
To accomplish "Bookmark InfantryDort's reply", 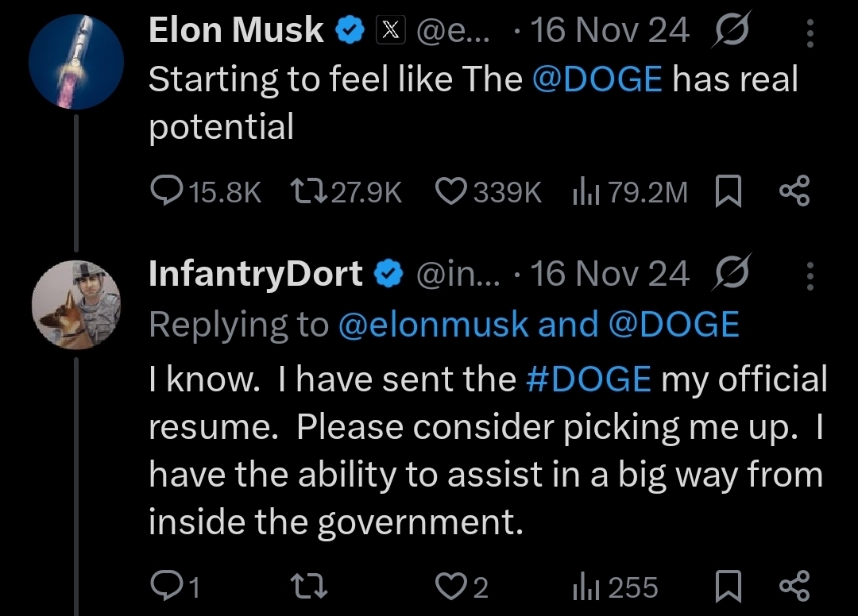I will [x=727, y=587].
